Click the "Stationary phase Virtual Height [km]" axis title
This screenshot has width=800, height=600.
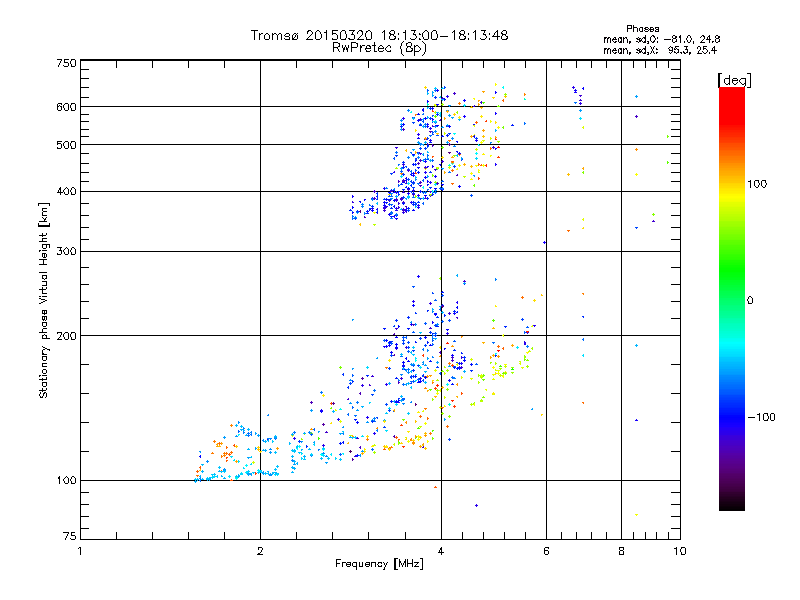pos(43,300)
